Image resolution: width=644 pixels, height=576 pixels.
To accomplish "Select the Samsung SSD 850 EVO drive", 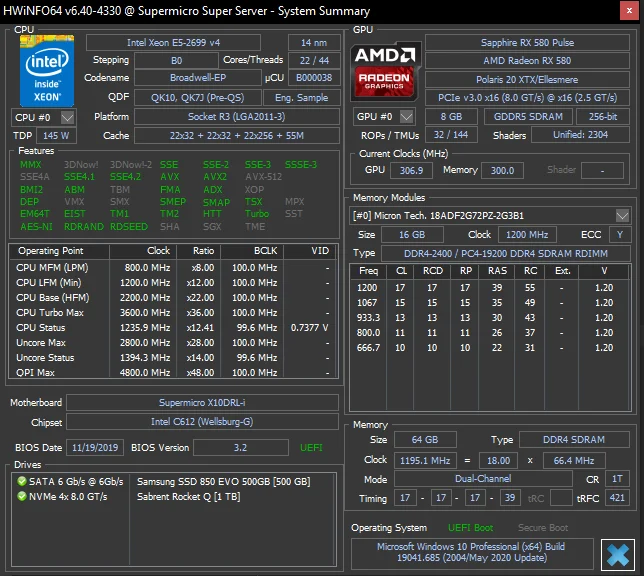I will click(x=172, y=481).
